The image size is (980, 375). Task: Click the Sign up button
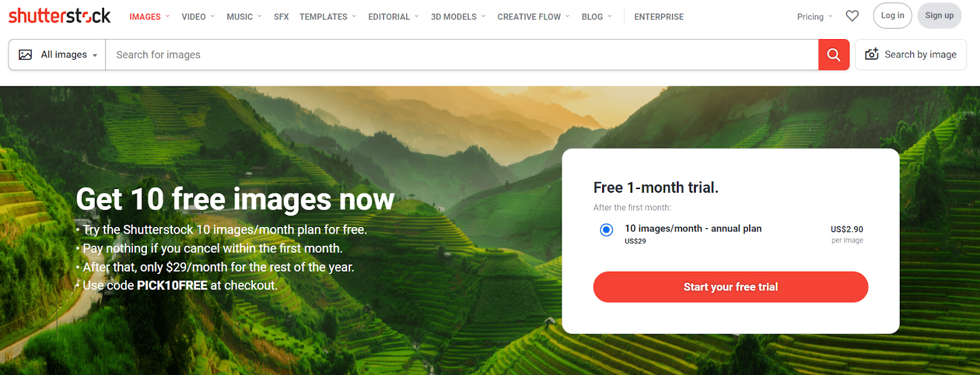coord(939,16)
